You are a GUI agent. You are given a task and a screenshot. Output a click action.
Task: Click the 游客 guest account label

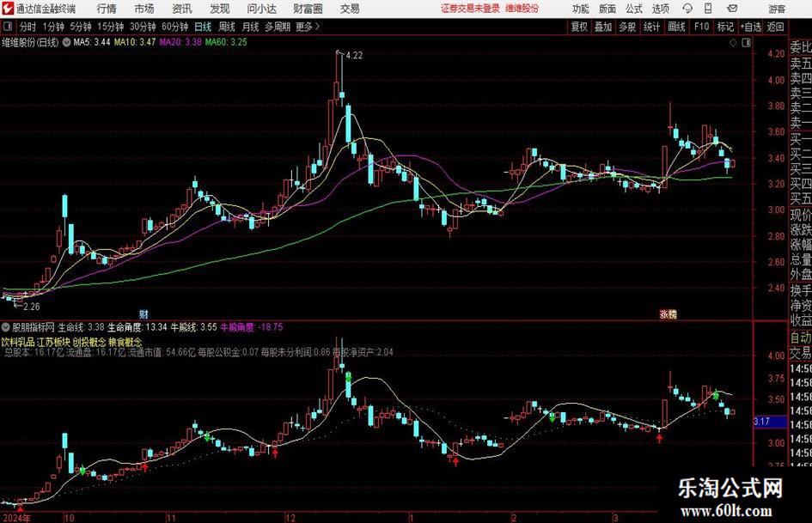point(777,9)
